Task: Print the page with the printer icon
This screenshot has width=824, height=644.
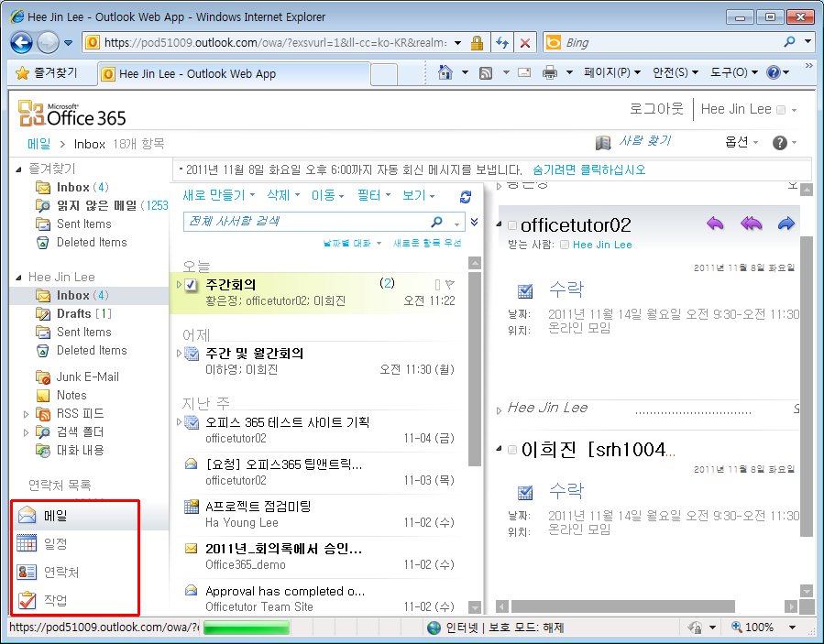Action: (550, 72)
